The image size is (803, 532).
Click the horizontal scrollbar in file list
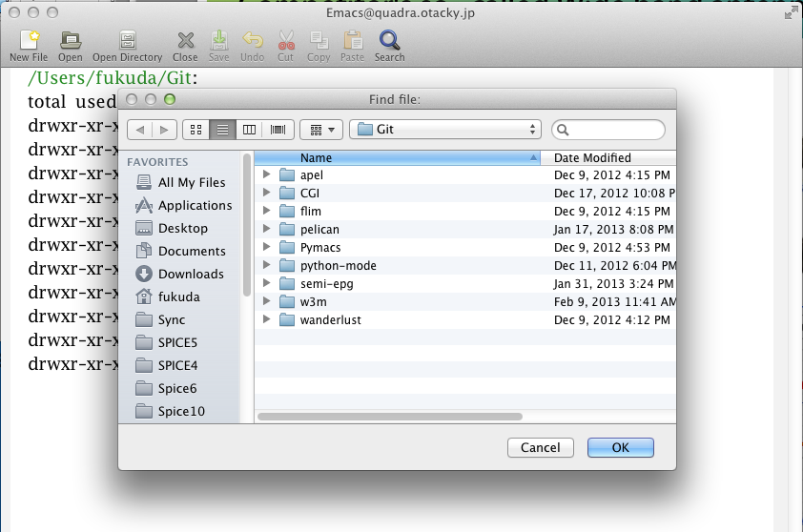pos(390,417)
